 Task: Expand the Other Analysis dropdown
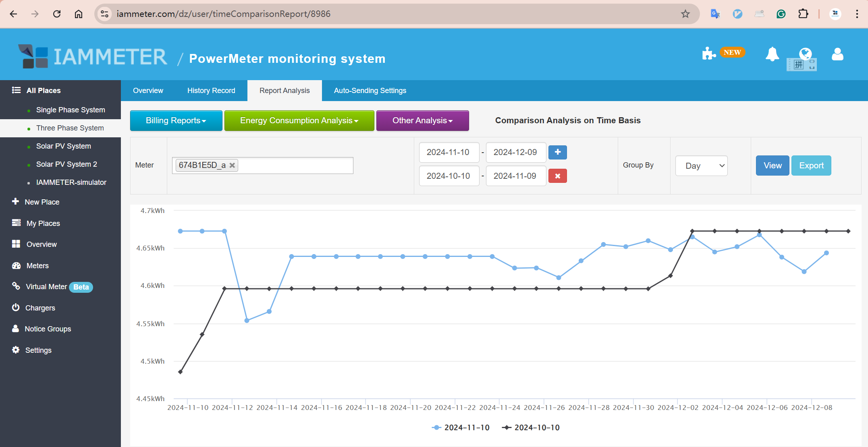(422, 120)
